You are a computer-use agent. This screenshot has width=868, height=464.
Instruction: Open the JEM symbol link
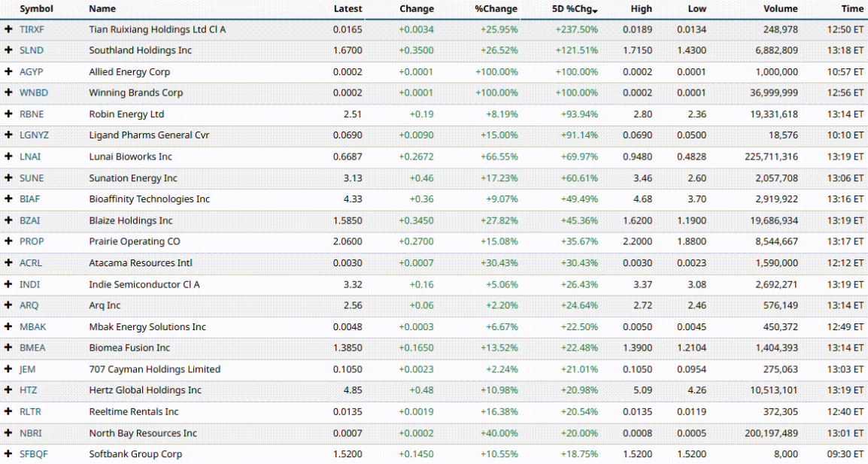[x=28, y=369]
